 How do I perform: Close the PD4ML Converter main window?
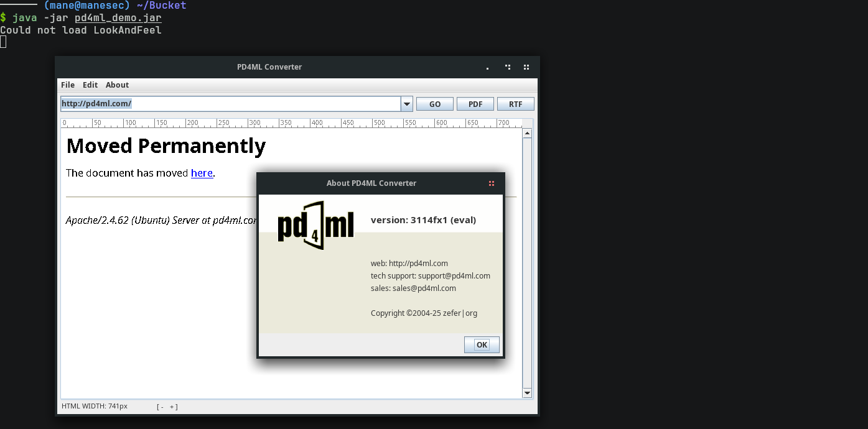click(x=526, y=67)
